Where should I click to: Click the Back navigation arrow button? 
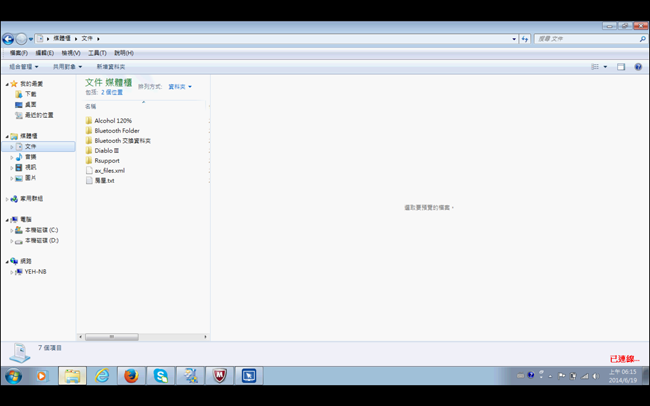(x=8, y=39)
